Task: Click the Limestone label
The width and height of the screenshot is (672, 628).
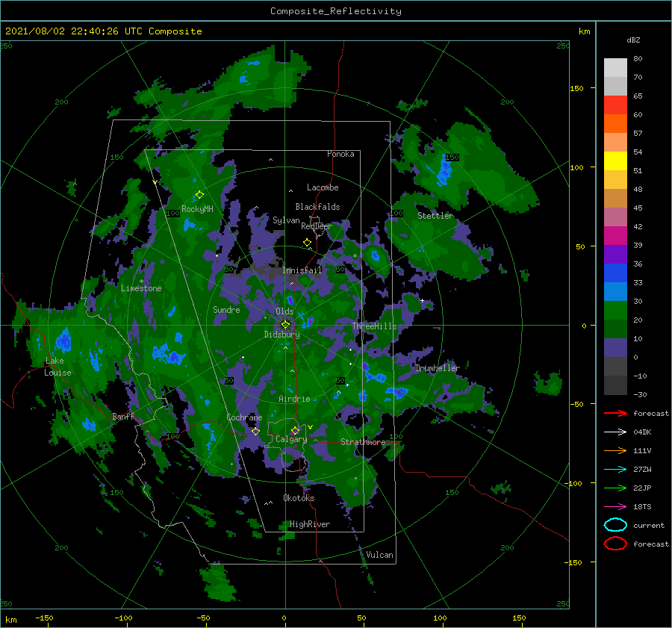Action: click(x=141, y=288)
